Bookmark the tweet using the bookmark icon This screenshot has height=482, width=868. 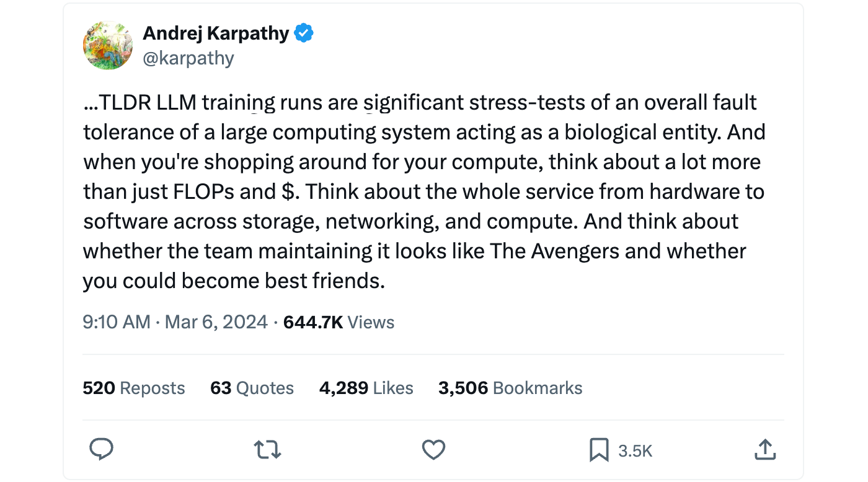tap(599, 449)
